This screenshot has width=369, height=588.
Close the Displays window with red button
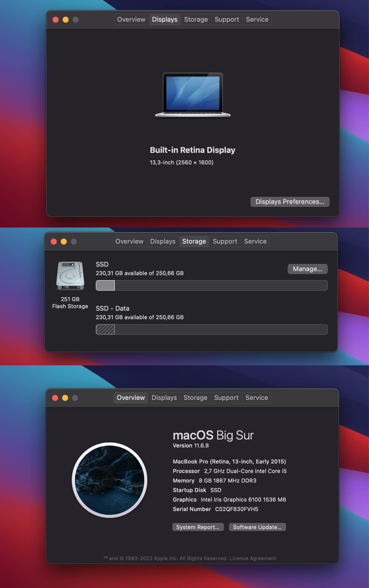pos(56,20)
